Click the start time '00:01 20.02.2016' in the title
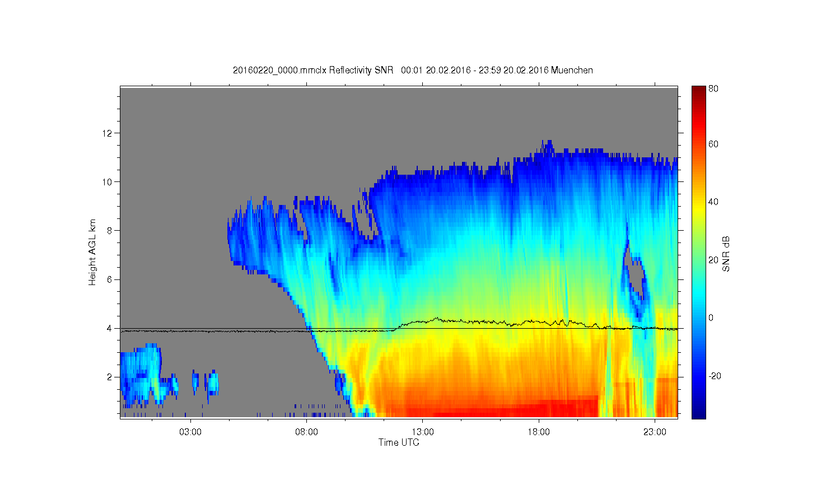This screenshot has width=840, height=504. tap(436, 71)
